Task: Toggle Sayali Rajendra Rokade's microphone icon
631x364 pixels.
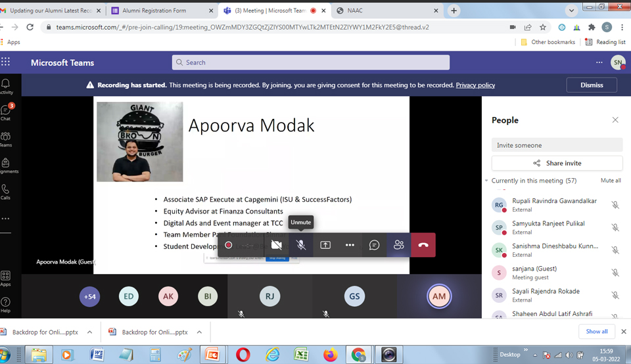Action: pos(615,295)
